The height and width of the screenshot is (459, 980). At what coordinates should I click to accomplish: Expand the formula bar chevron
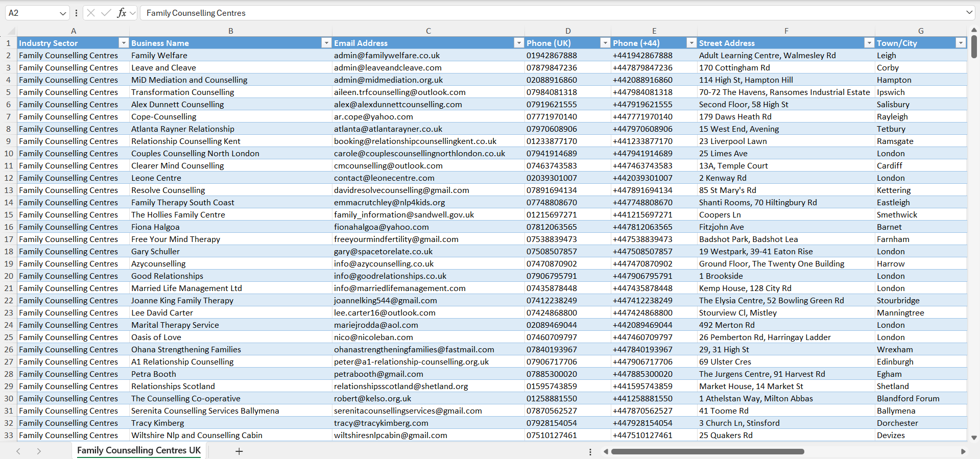pos(969,12)
